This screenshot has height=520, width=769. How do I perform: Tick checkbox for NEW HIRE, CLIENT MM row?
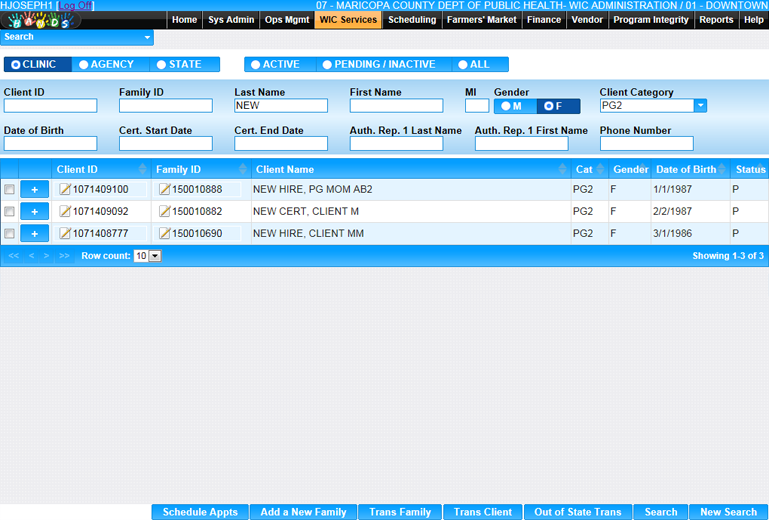coord(10,234)
